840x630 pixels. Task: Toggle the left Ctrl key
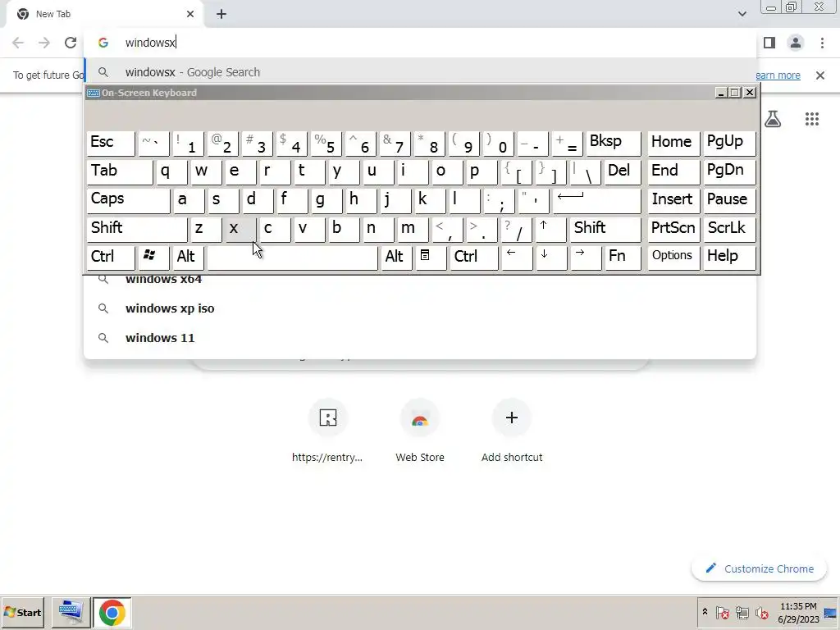pyautogui.click(x=111, y=258)
